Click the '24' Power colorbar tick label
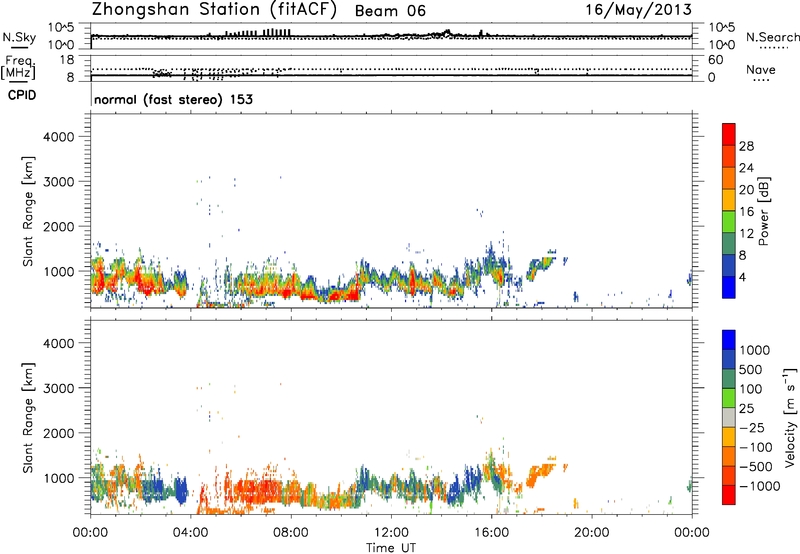This screenshot has width=800, height=554. (x=746, y=168)
